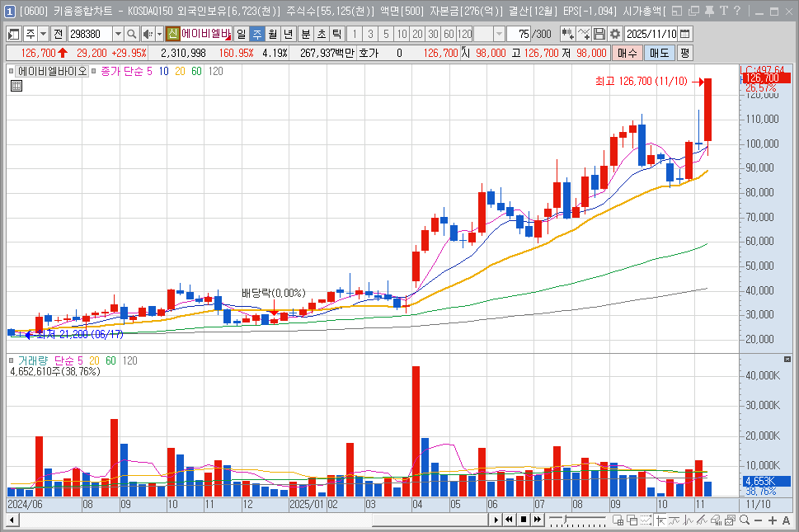Click the pin window icon in title bar
Screen dimensions: 799x532
pyautogui.click(x=709, y=11)
